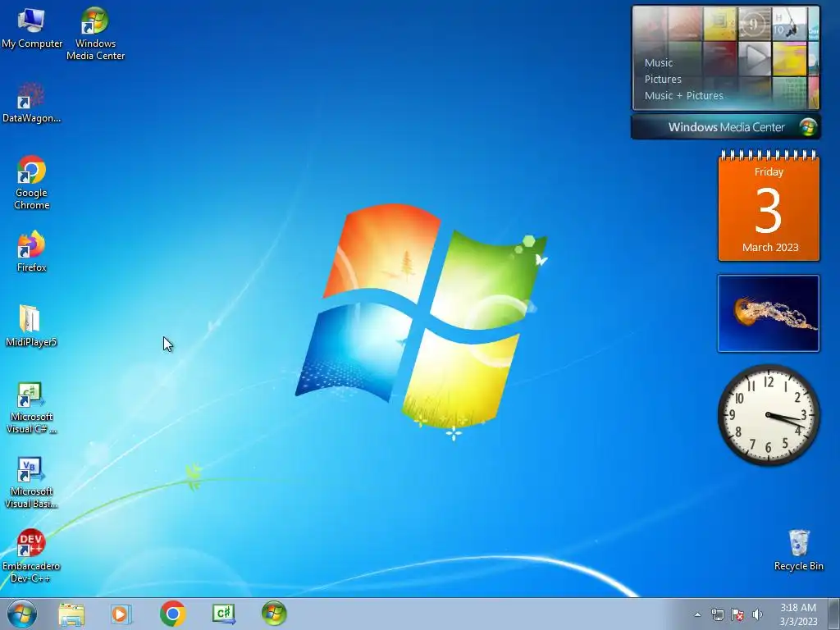This screenshot has height=630, width=840.
Task: Open Visual C# from the taskbar
Action: [223, 614]
